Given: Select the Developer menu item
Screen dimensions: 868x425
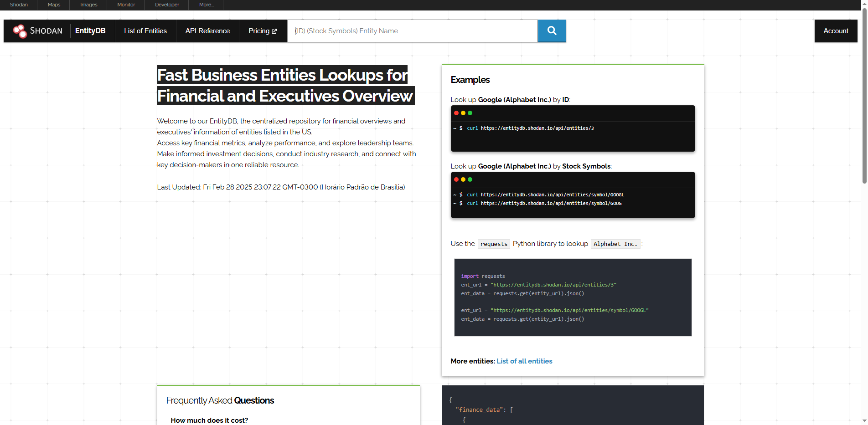Looking at the screenshot, I should click(x=166, y=5).
